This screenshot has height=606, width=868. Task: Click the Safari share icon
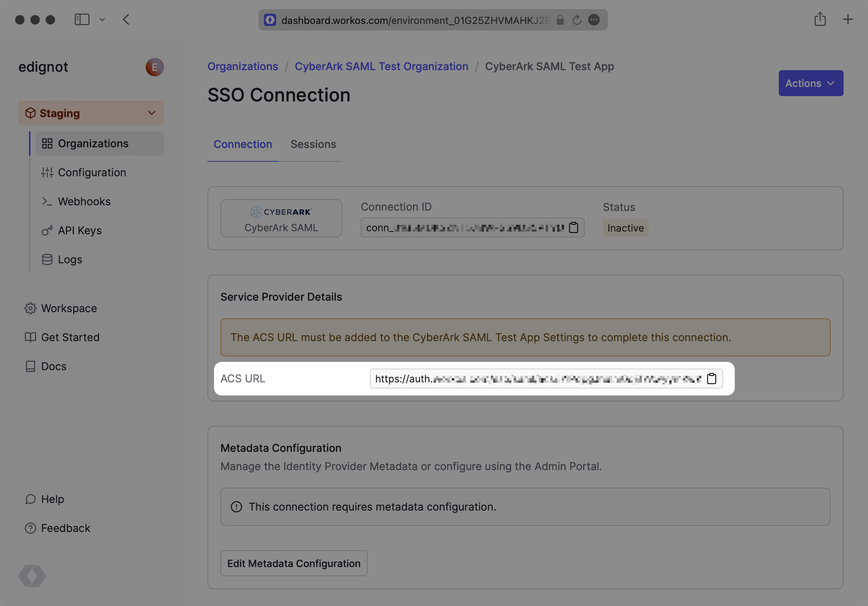(820, 20)
